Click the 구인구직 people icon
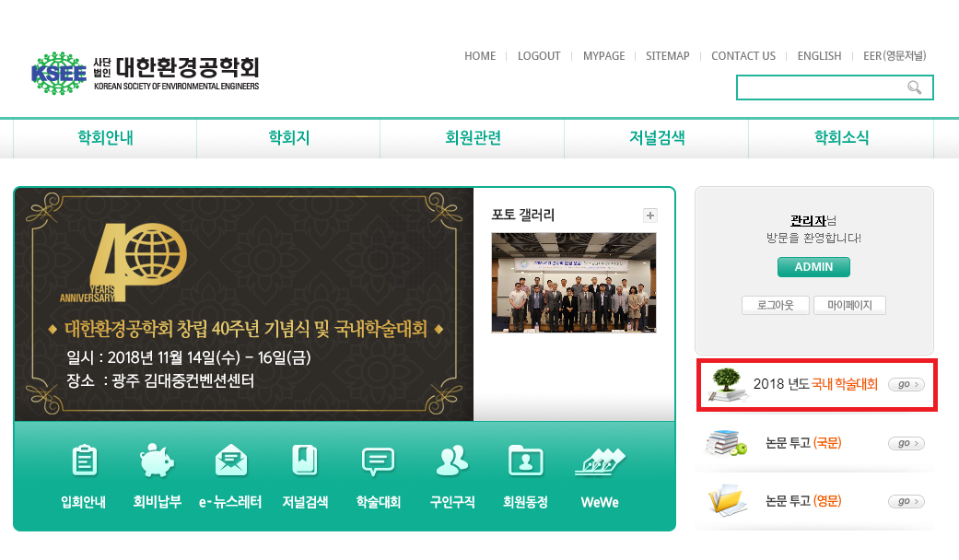The image size is (959, 560). [x=452, y=461]
